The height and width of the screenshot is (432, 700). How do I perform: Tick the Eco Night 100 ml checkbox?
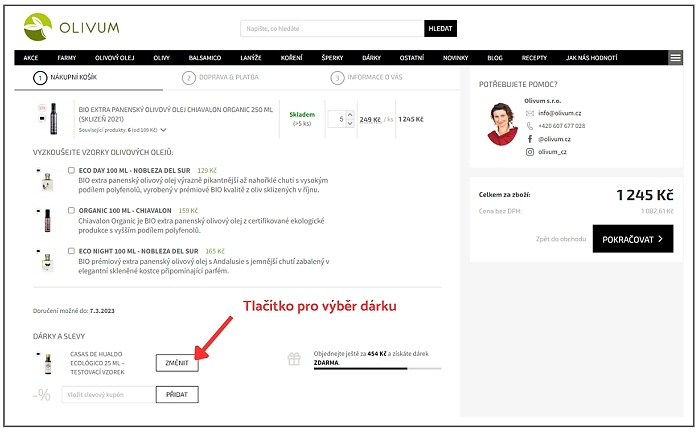[71, 251]
